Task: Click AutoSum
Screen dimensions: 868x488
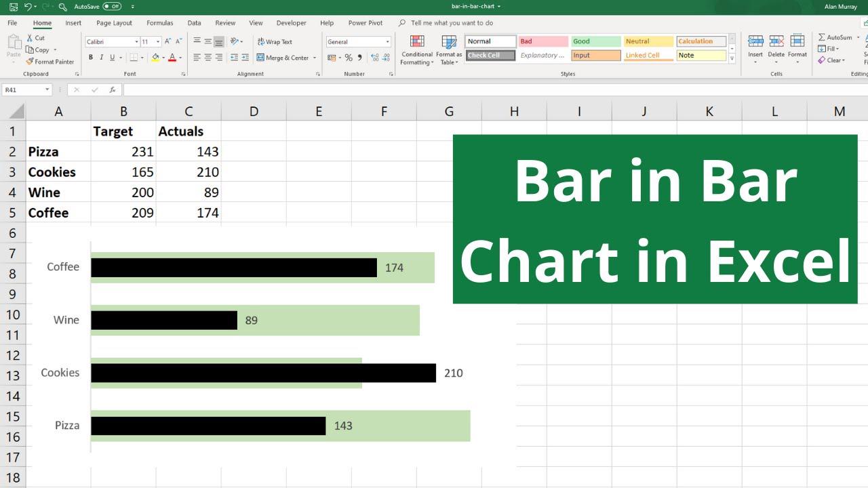Action: [x=835, y=37]
